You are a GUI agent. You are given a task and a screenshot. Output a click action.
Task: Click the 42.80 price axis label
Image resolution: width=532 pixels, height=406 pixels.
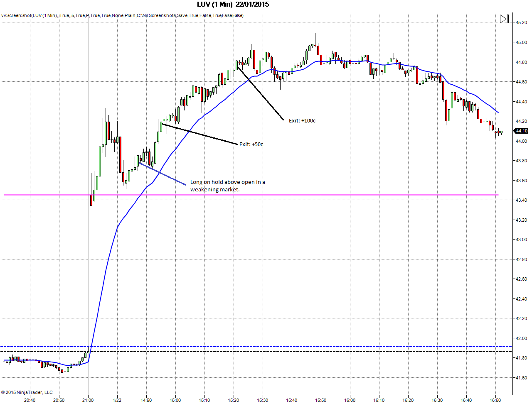point(521,259)
